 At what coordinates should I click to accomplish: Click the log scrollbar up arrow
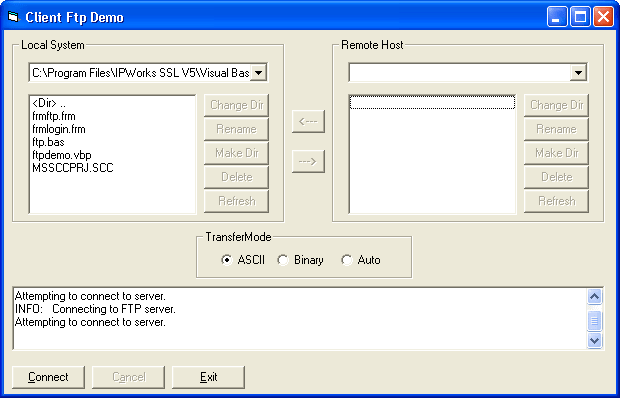coord(595,296)
